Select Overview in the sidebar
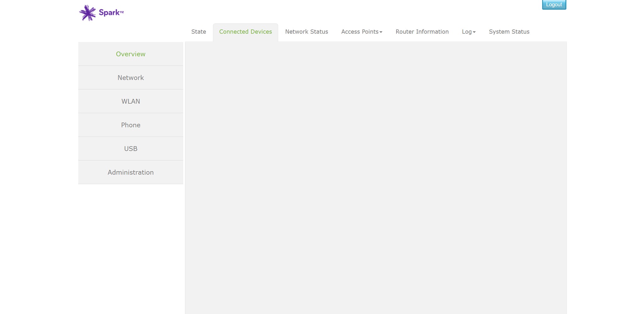The height and width of the screenshot is (314, 644). [131, 54]
